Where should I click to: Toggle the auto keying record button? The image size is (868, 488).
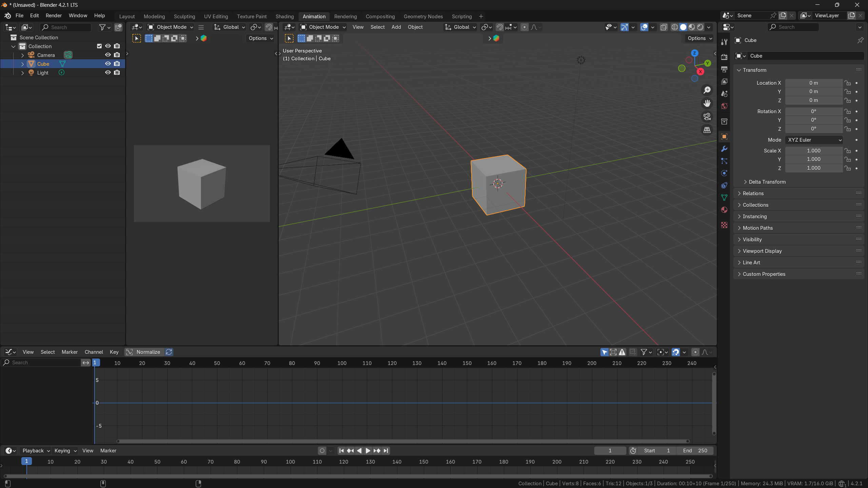[x=322, y=451]
